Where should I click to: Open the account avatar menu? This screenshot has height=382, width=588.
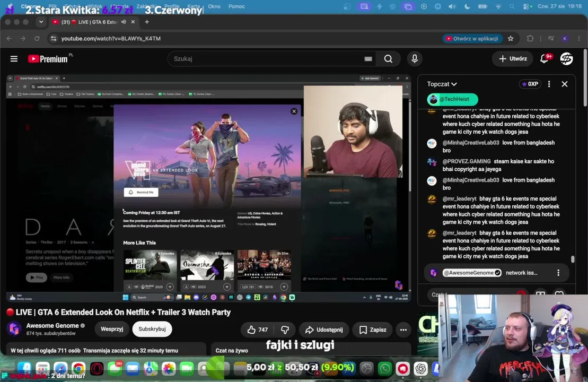tap(566, 58)
